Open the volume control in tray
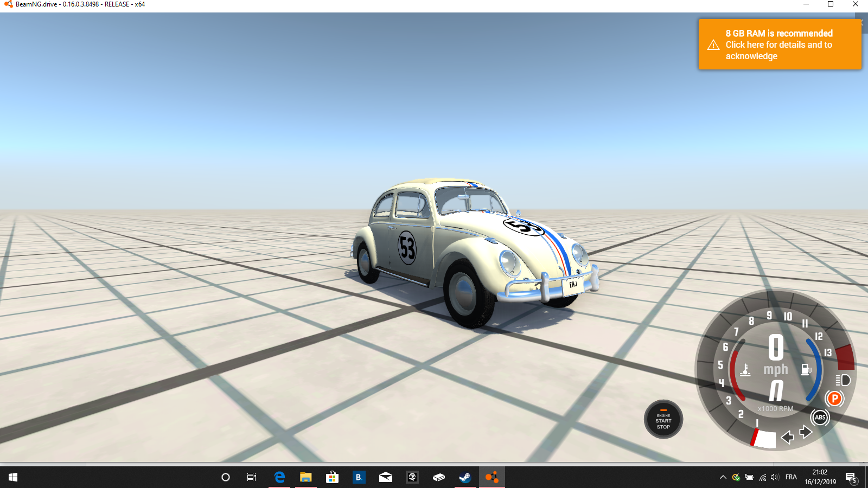868x488 pixels. tap(775, 477)
